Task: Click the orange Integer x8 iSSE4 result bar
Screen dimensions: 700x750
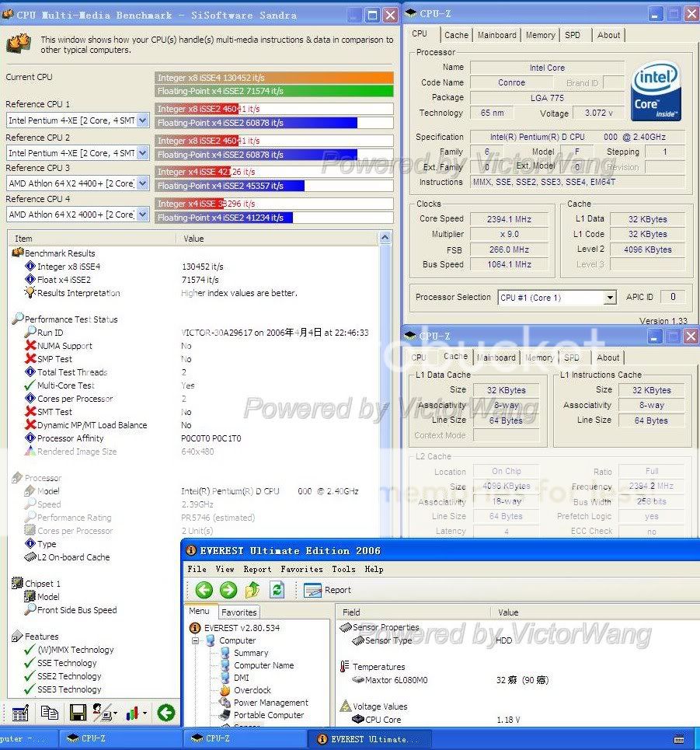Action: (x=274, y=78)
